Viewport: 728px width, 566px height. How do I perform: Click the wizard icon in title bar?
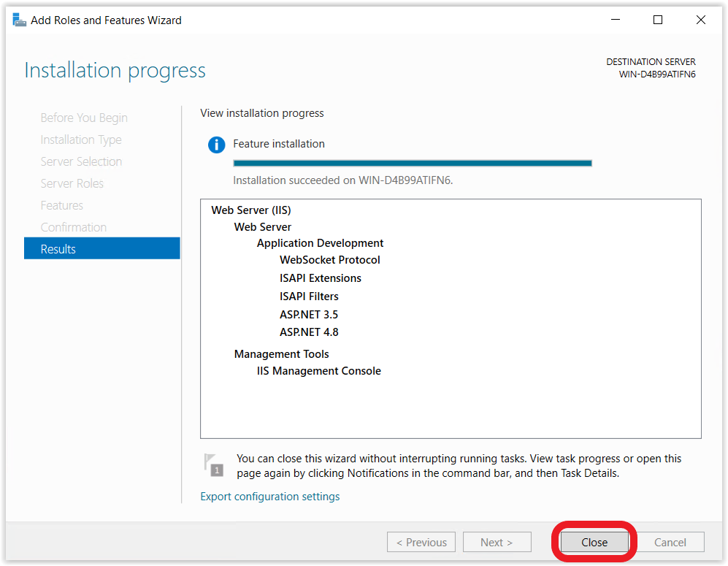(x=19, y=20)
